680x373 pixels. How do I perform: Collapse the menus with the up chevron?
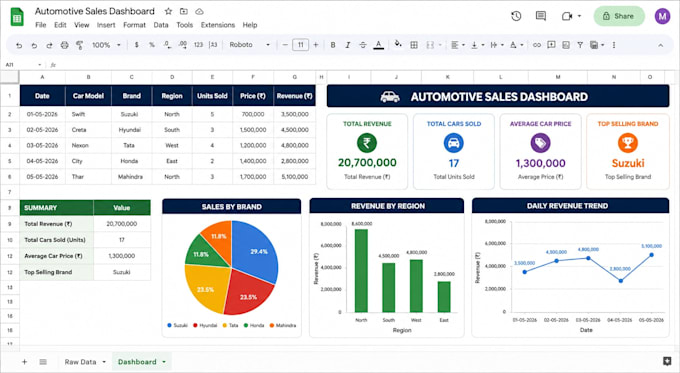click(x=660, y=45)
